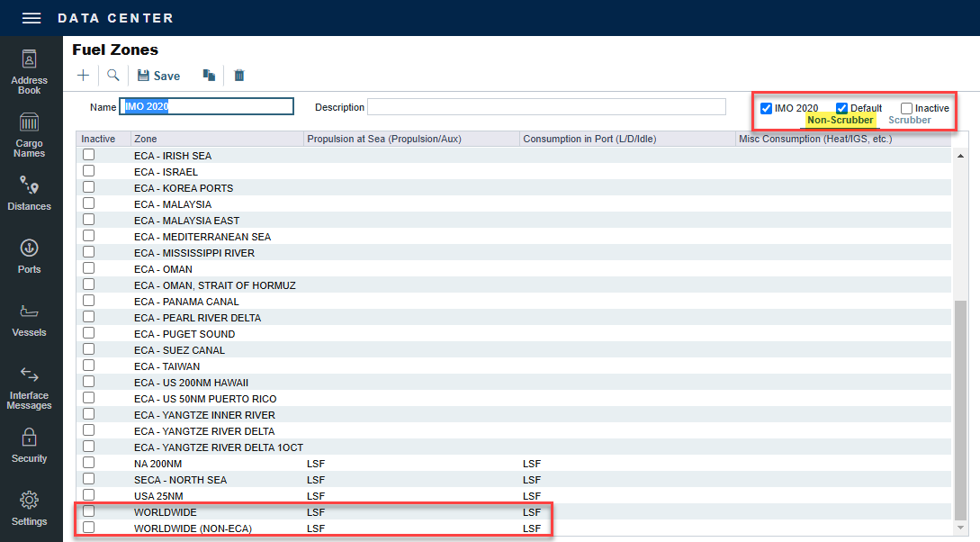This screenshot has width=980, height=542.
Task: Click the magnifier search icon in toolbar
Action: [113, 76]
